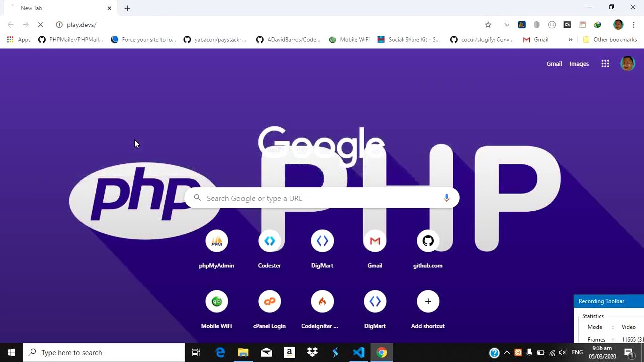Open the github.com shortcut

tap(428, 250)
